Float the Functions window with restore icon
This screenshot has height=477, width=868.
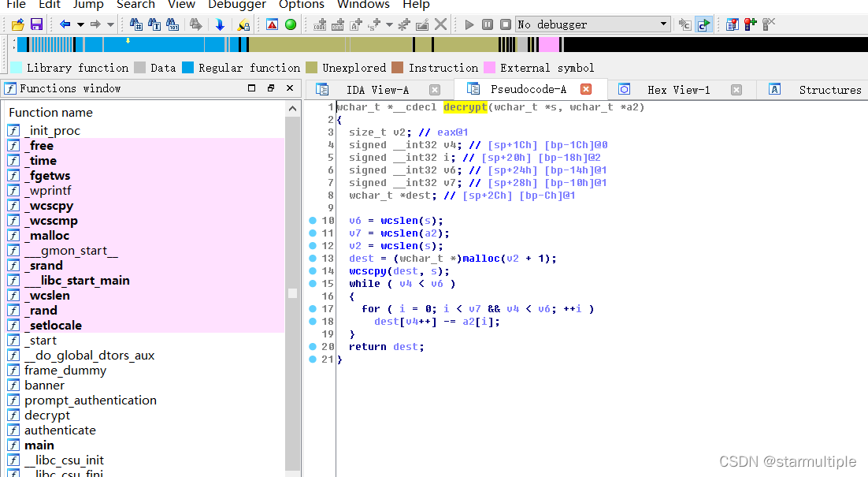[x=271, y=88]
